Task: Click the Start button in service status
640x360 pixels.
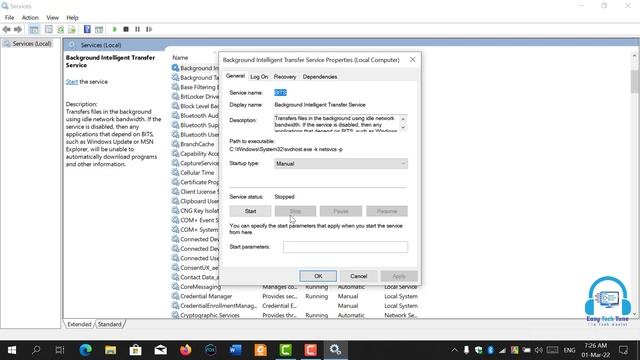Action: (250, 211)
